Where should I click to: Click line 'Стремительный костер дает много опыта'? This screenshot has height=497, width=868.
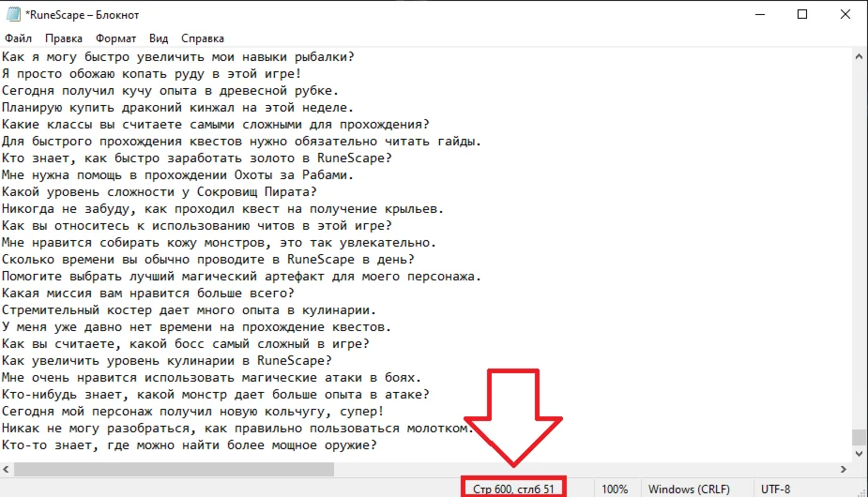coord(189,310)
